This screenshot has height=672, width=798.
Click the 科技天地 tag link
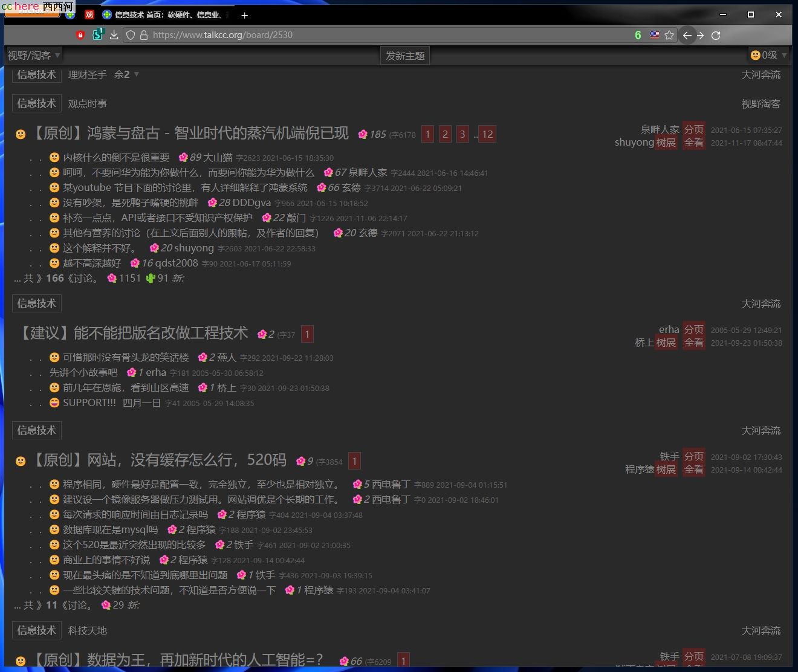pyautogui.click(x=87, y=630)
